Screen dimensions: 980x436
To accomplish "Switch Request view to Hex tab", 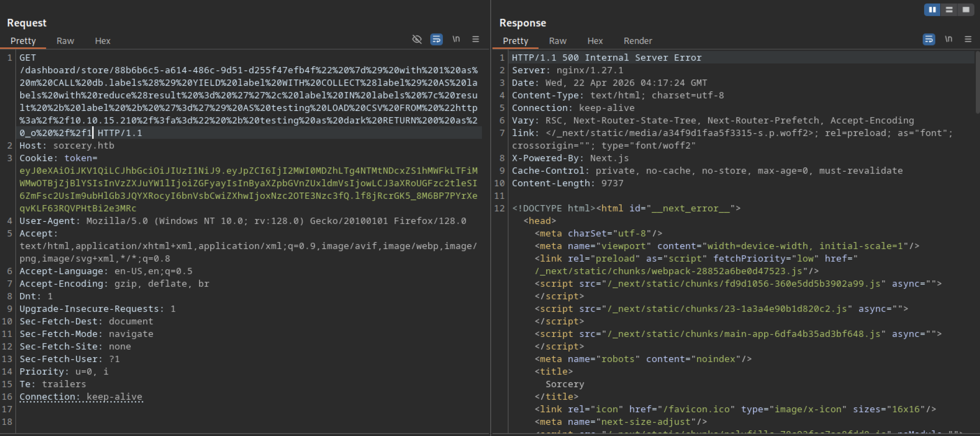I will tap(102, 41).
